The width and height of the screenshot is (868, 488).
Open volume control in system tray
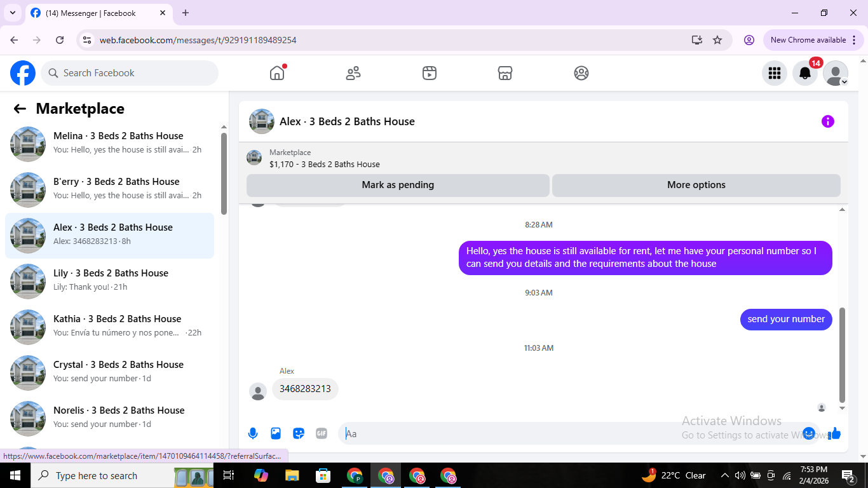(x=740, y=475)
